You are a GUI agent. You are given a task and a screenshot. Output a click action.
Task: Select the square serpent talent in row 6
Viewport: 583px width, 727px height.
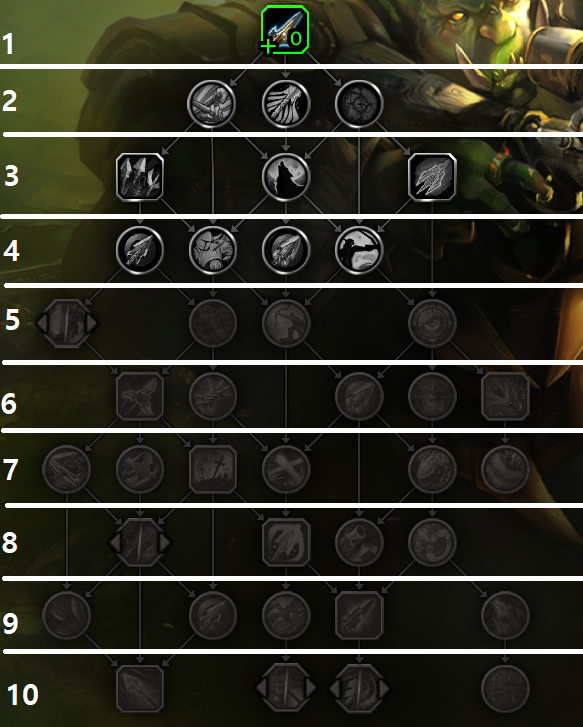pos(505,396)
